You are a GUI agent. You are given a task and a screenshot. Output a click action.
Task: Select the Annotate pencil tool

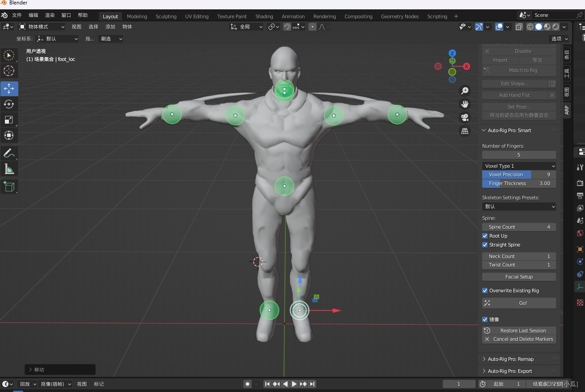coord(9,153)
